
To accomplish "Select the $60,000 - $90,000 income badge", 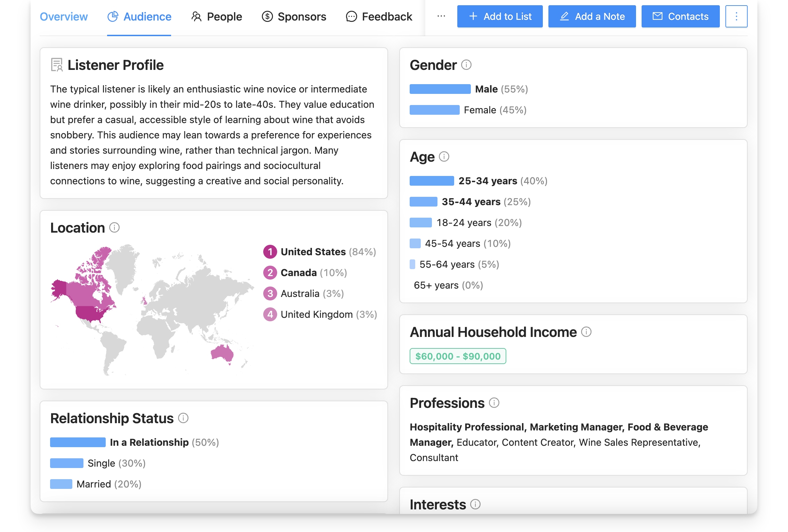I will click(x=458, y=356).
